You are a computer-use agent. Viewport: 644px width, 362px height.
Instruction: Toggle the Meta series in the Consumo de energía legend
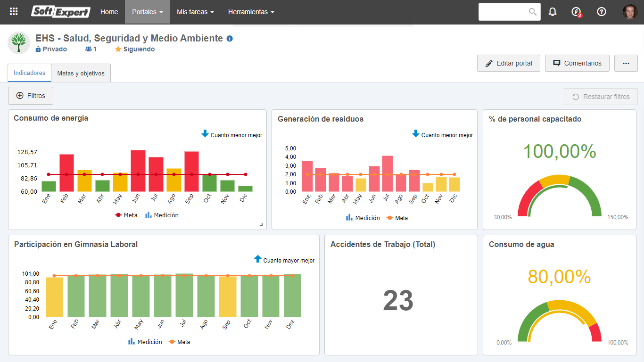[126, 215]
